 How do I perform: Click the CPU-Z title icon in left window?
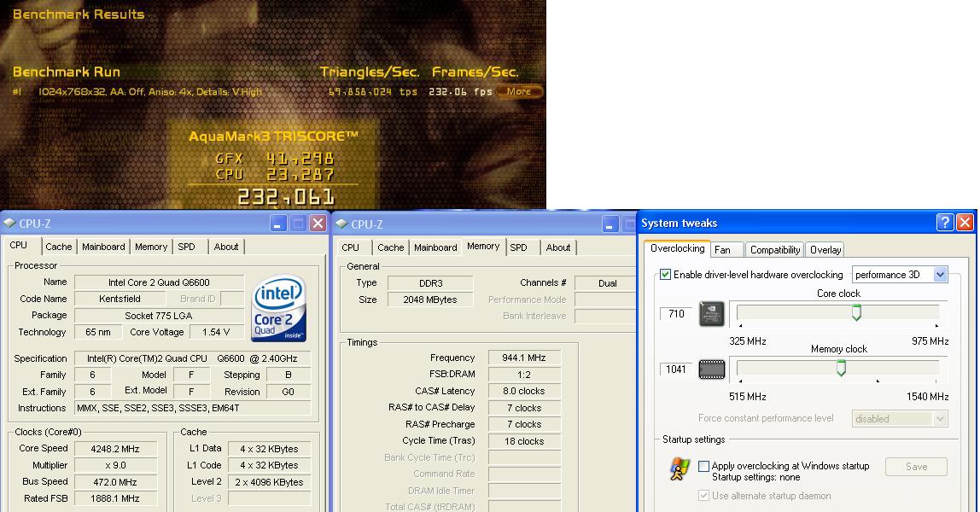(9, 223)
